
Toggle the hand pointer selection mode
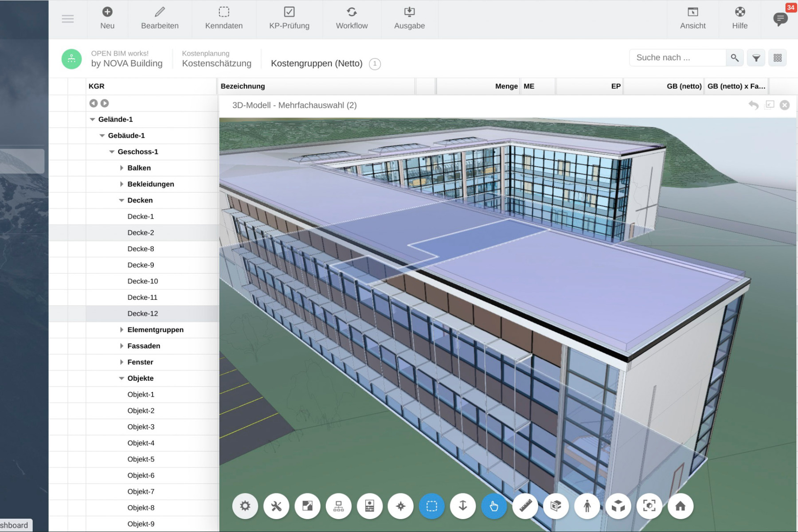494,506
